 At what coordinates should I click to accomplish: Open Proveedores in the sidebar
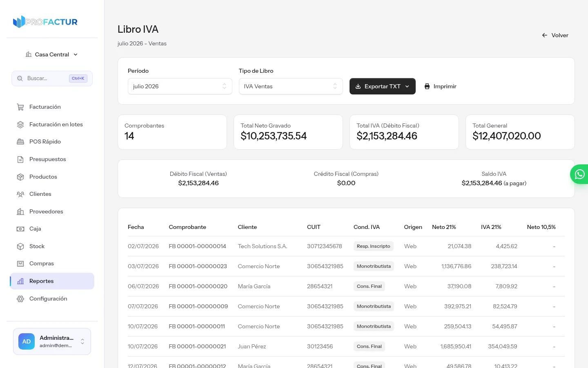pyautogui.click(x=52, y=211)
